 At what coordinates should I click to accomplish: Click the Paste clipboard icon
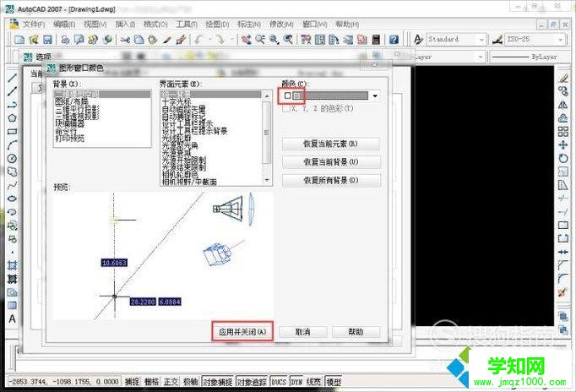(153, 40)
